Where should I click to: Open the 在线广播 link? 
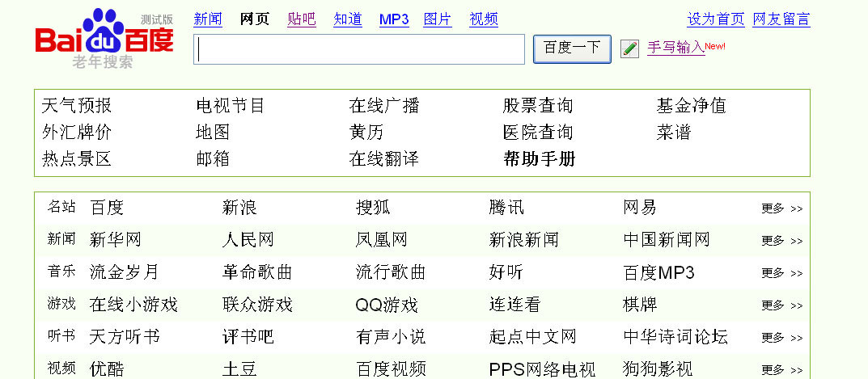tap(383, 105)
